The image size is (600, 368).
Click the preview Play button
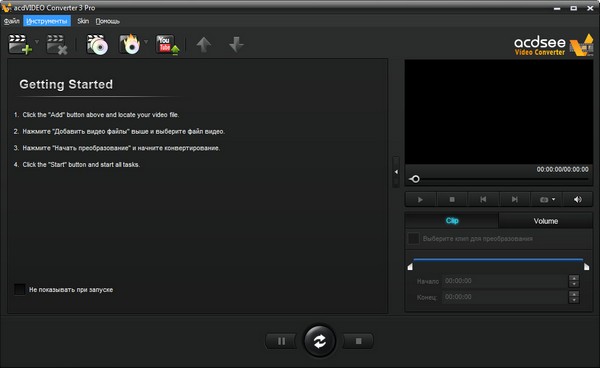(x=420, y=199)
